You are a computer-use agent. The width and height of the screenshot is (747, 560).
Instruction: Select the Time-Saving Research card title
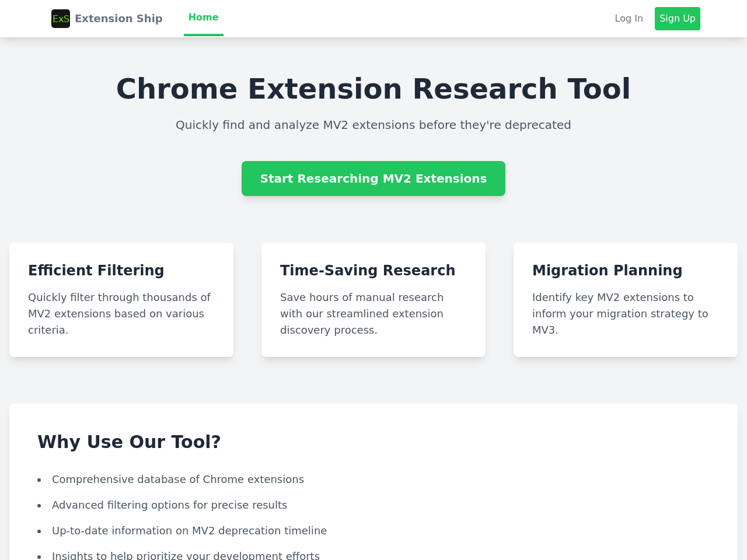click(x=368, y=270)
